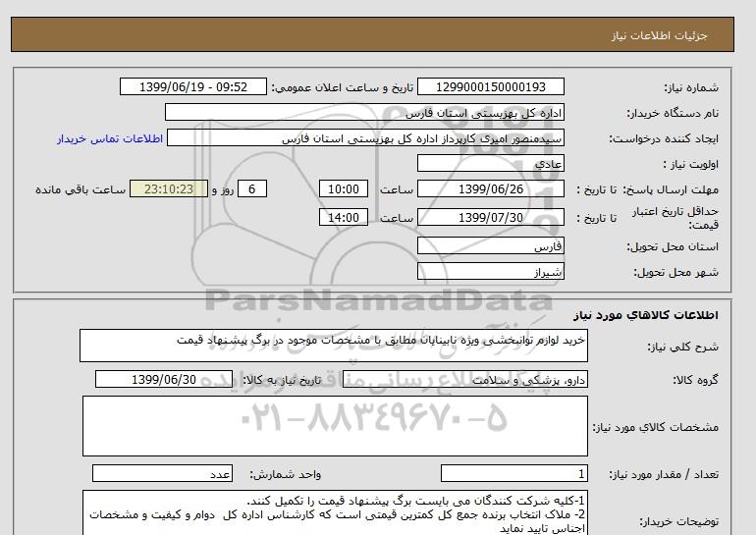The image size is (756, 535).
Task: Click the شهر محل تحویل label
Action: pos(675,272)
